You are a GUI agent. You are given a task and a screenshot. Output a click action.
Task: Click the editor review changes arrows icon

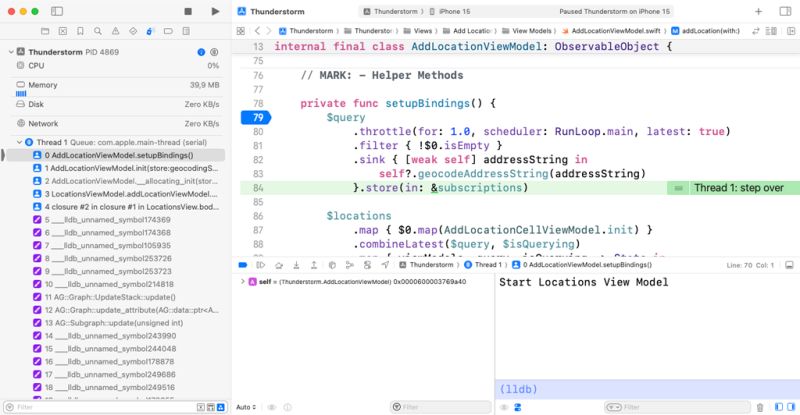click(756, 31)
